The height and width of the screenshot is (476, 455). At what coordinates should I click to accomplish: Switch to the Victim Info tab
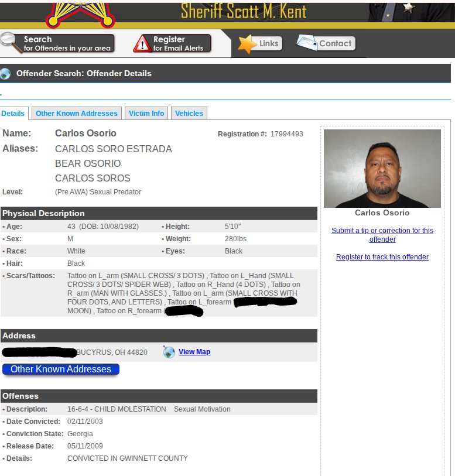(x=146, y=113)
